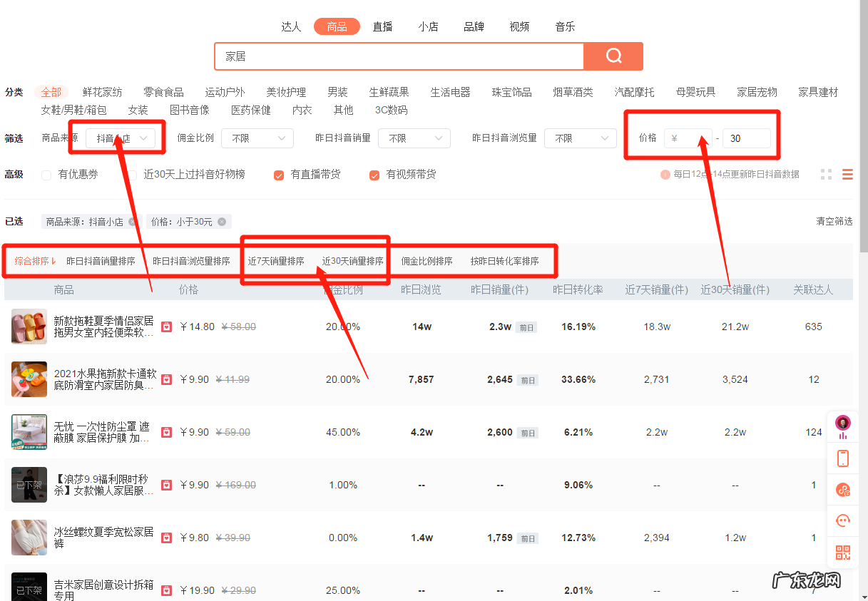Disable the 有视频带货 checkbox
Image resolution: width=868 pixels, height=601 pixels.
[374, 174]
